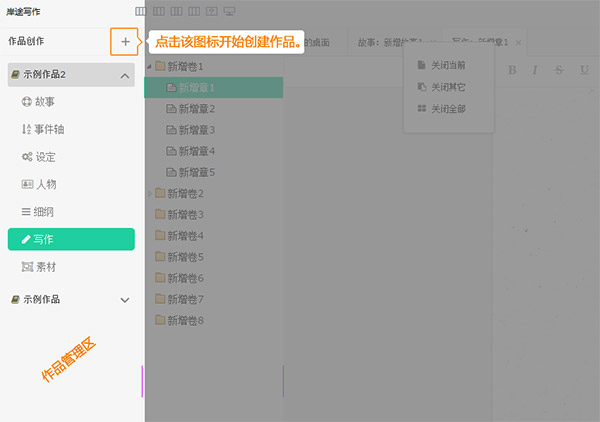Open the 素材 (Materials) section
Screen dimensions: 600x422
(44, 267)
